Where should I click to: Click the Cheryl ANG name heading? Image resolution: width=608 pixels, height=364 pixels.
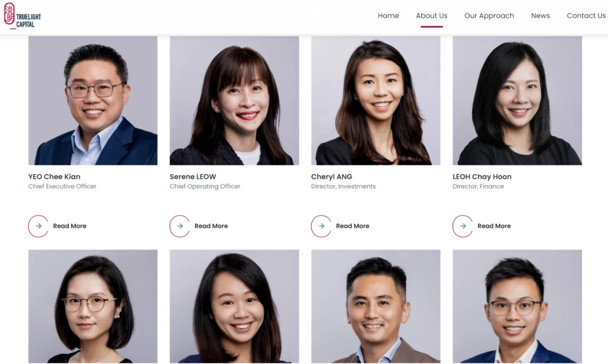(332, 177)
